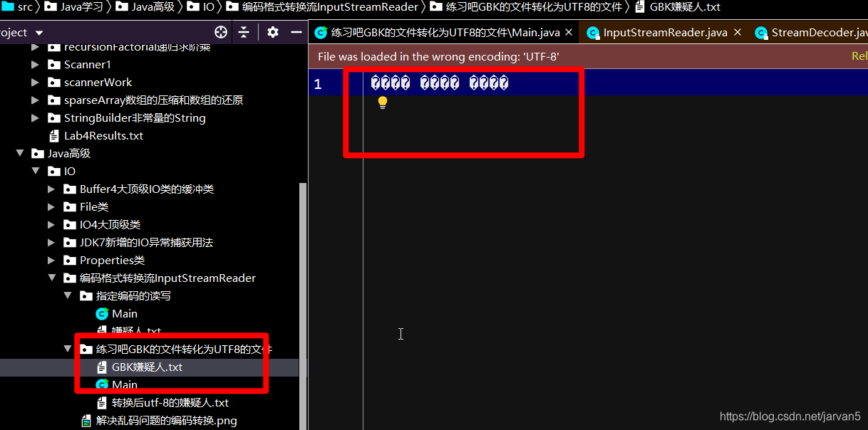Select 转换后utf-8的嫌疑人.txt file
Viewport: 868px width, 430px height.
pos(170,403)
